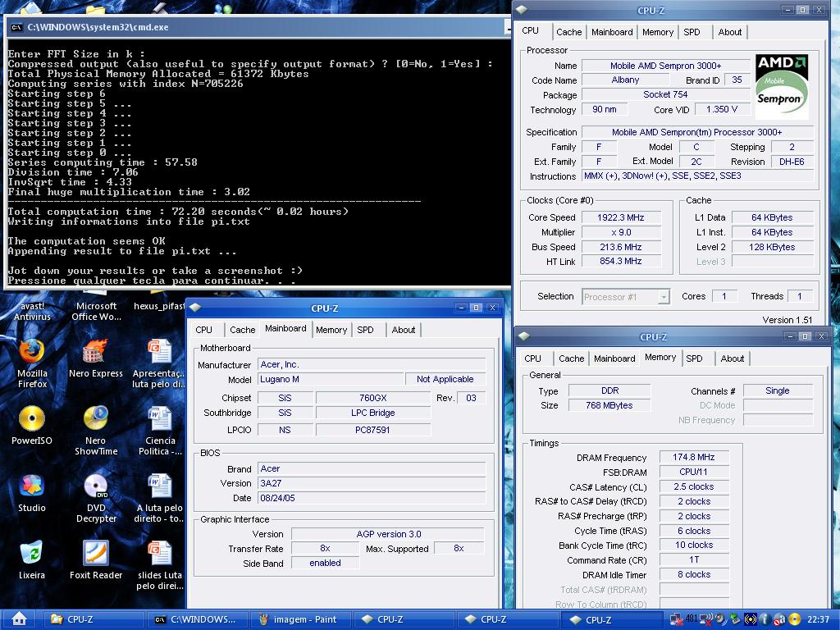This screenshot has height=630, width=840.
Task: Click the chipset value 760GX
Action: pos(373,398)
